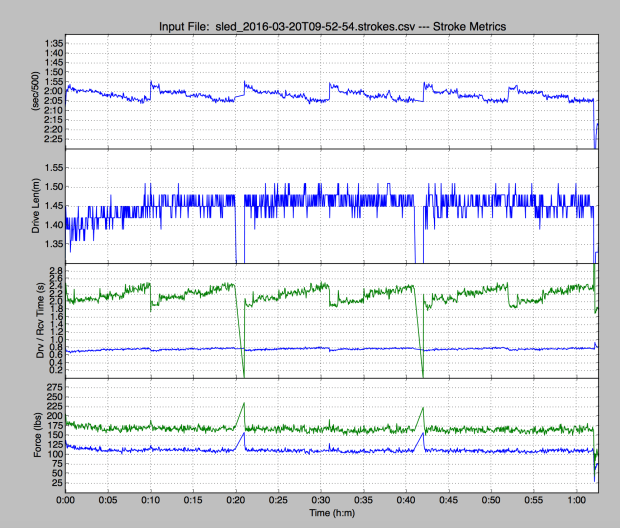The height and width of the screenshot is (528, 620).
Task: Click the 275 force tick label
Action: pos(53,387)
